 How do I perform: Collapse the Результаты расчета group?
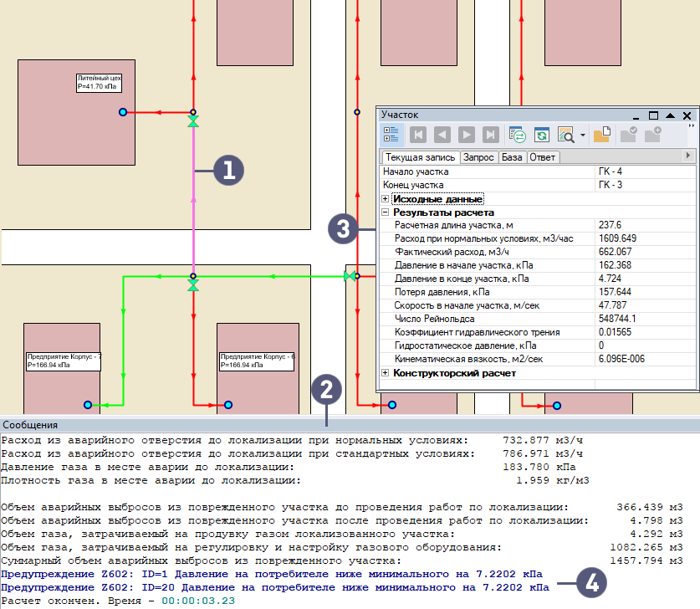[386, 212]
